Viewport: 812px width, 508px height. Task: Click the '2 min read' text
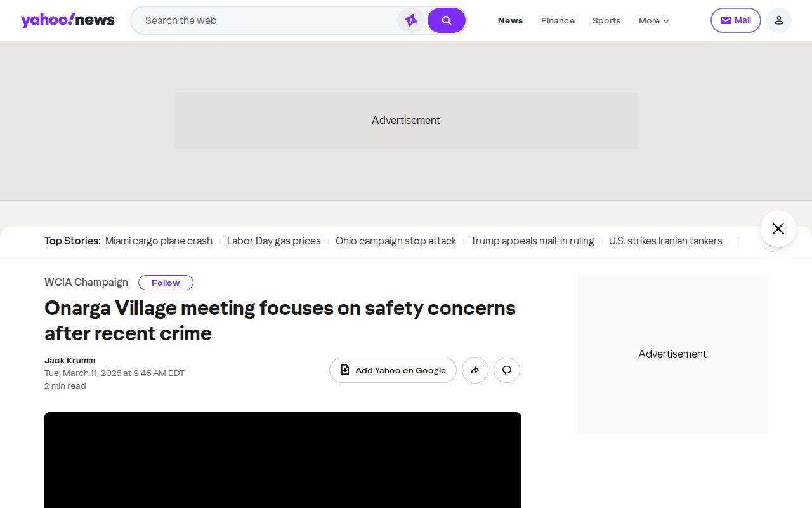[x=65, y=385]
